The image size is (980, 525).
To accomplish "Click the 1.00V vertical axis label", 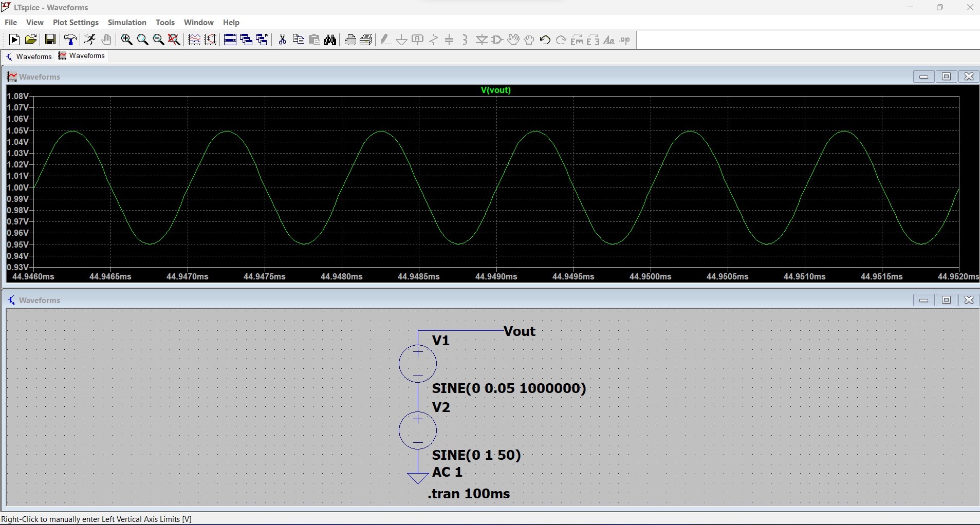I will click(x=17, y=188).
